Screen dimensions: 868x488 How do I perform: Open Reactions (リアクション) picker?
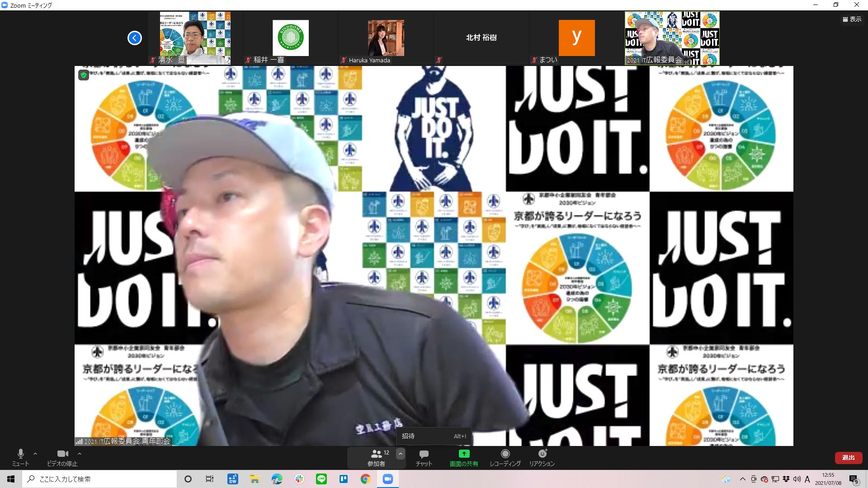(542, 457)
